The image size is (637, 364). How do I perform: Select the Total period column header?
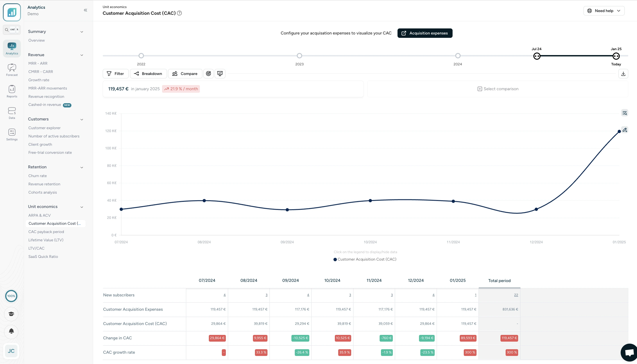point(499,281)
